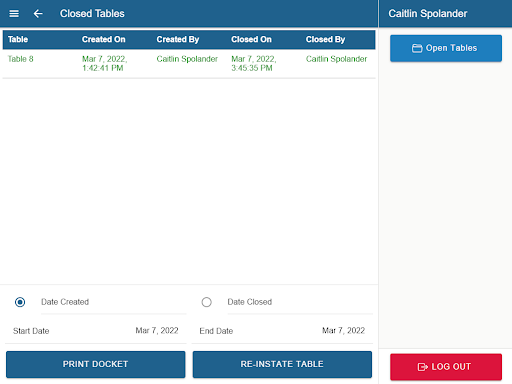Click the folder icon on Open Tables

[417, 48]
